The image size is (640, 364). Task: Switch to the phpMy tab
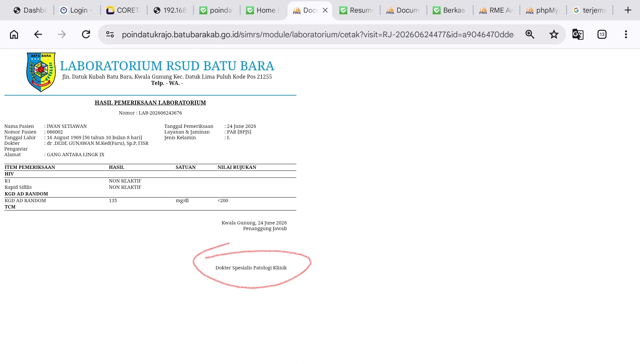point(543,10)
